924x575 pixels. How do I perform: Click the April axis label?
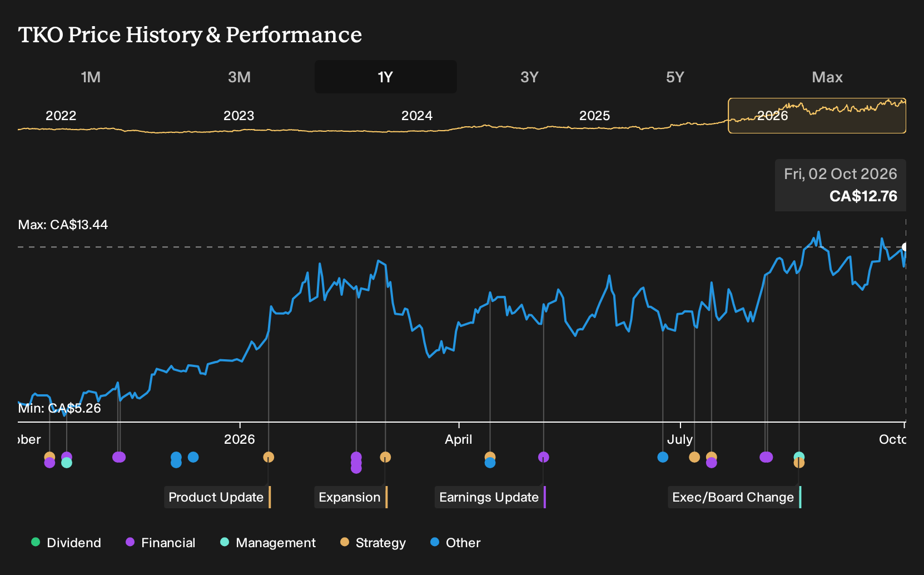pos(459,439)
